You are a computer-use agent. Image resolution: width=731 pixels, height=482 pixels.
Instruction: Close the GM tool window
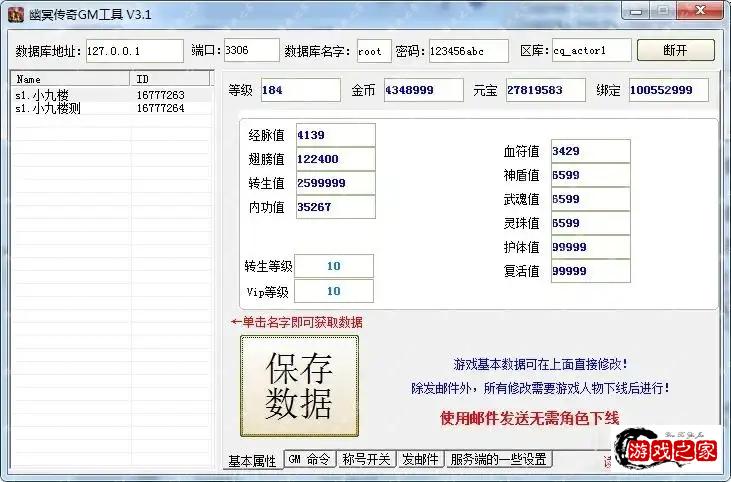pyautogui.click(x=700, y=11)
